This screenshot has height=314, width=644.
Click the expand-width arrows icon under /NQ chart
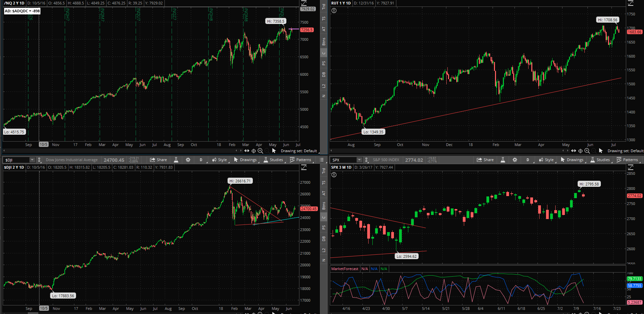[247, 151]
